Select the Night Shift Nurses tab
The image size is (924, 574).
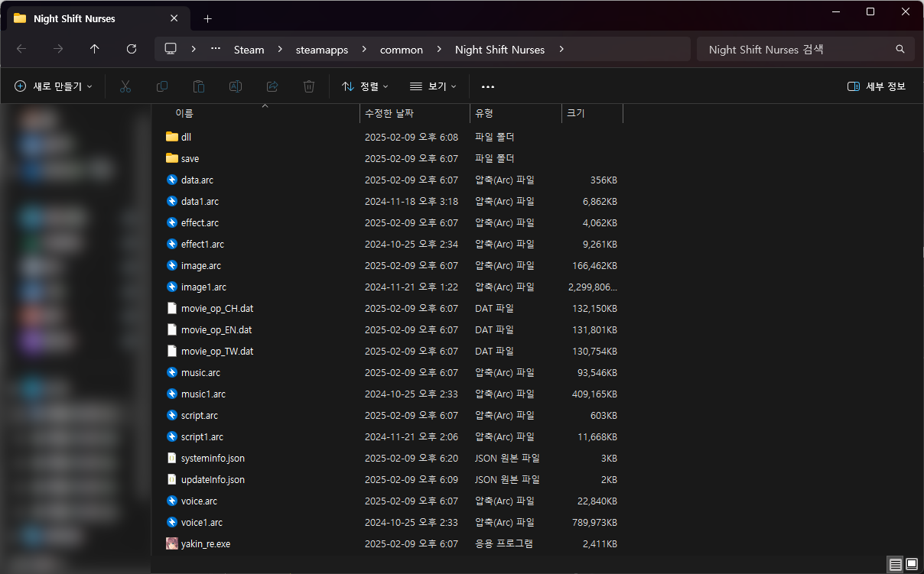[x=97, y=18]
